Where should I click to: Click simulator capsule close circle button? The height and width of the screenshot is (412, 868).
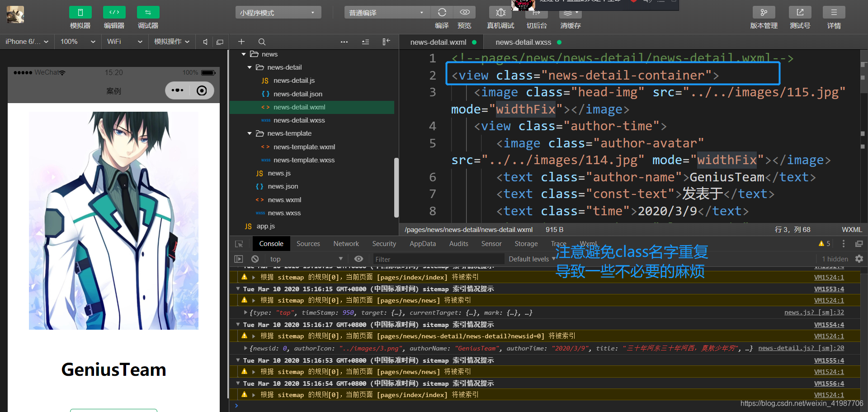pos(202,90)
